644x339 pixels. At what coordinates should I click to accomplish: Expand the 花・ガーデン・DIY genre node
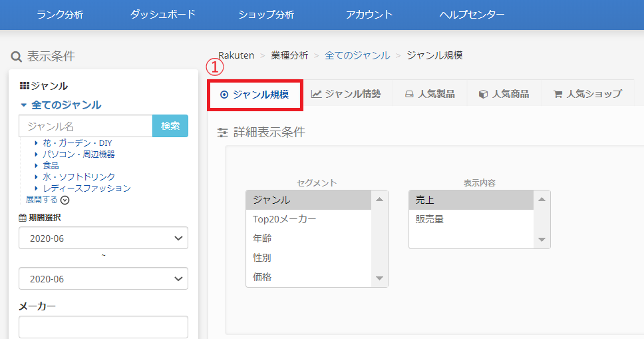(37, 143)
